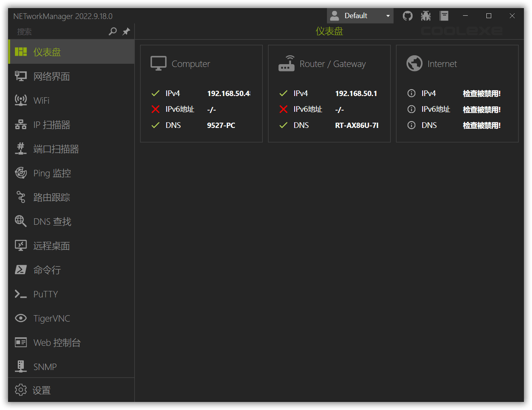The width and height of the screenshot is (532, 410).
Task: Click the Router / Gateway icon
Action: point(287,63)
